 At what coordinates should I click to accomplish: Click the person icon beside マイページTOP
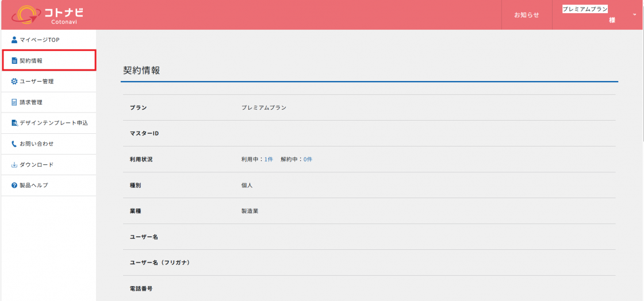coord(14,40)
